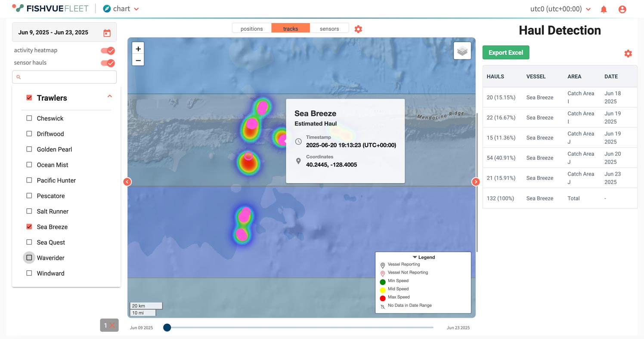
Task: Open Haul Detection settings gear
Action: 628,53
